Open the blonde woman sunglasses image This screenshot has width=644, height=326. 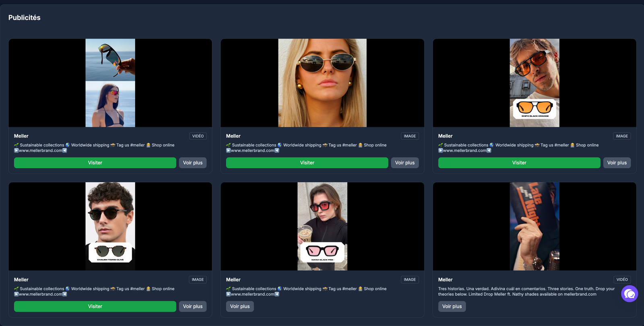[x=322, y=83]
